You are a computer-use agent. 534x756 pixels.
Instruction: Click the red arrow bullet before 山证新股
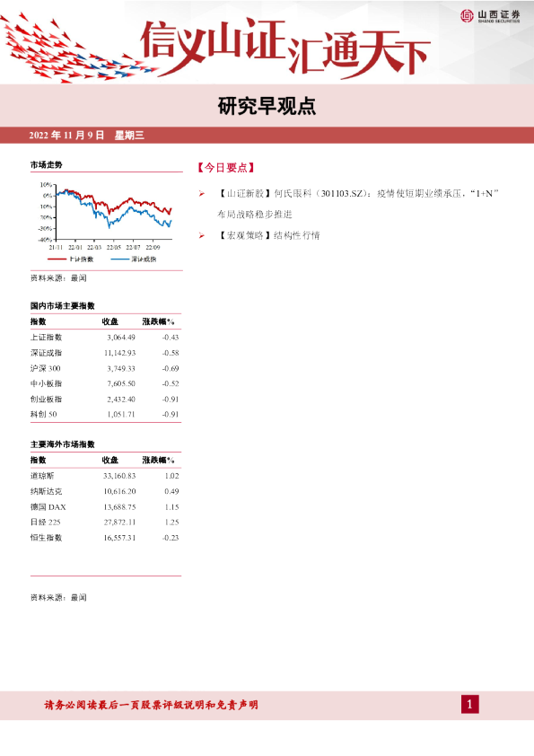pyautogui.click(x=201, y=194)
